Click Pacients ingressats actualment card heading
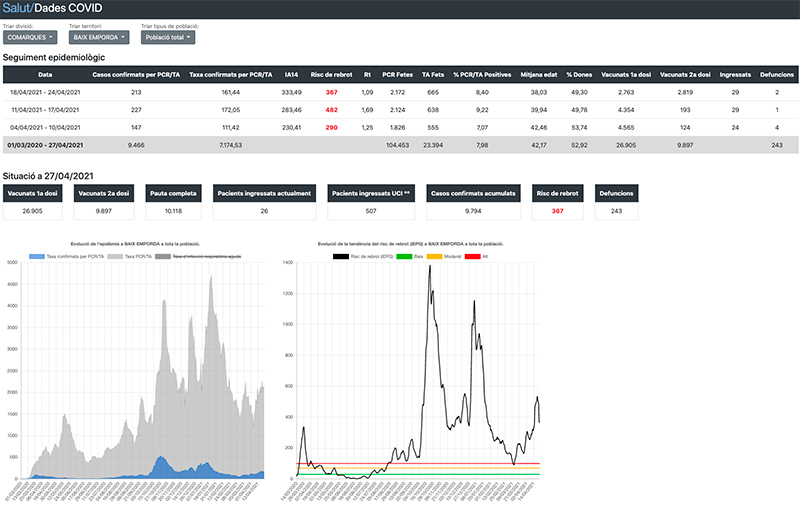 264,193
